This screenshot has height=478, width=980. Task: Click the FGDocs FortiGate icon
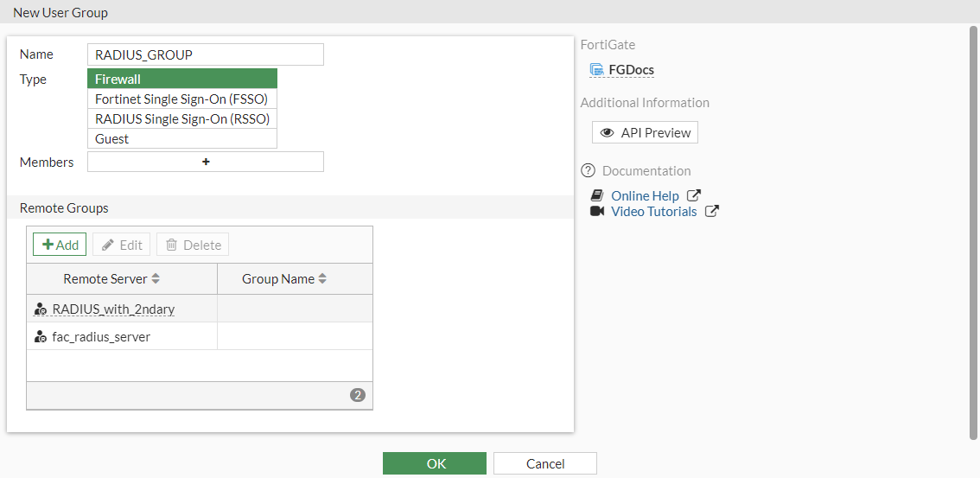(x=596, y=70)
